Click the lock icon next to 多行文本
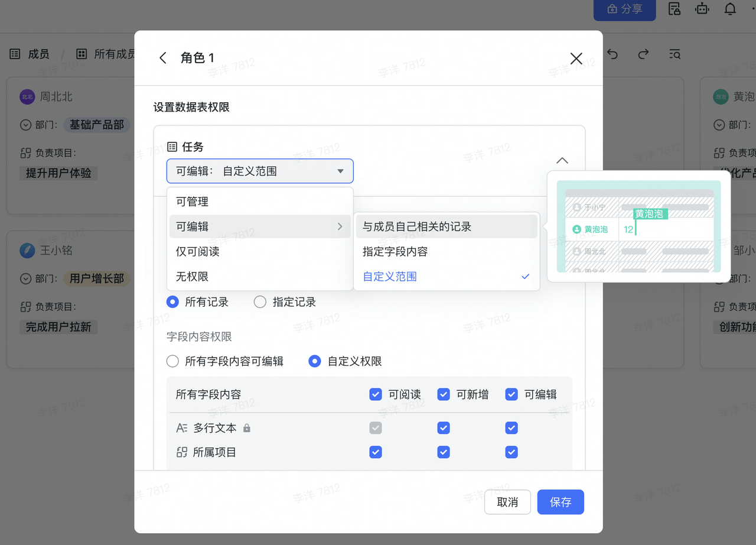Image resolution: width=756 pixels, height=545 pixels. coord(247,428)
